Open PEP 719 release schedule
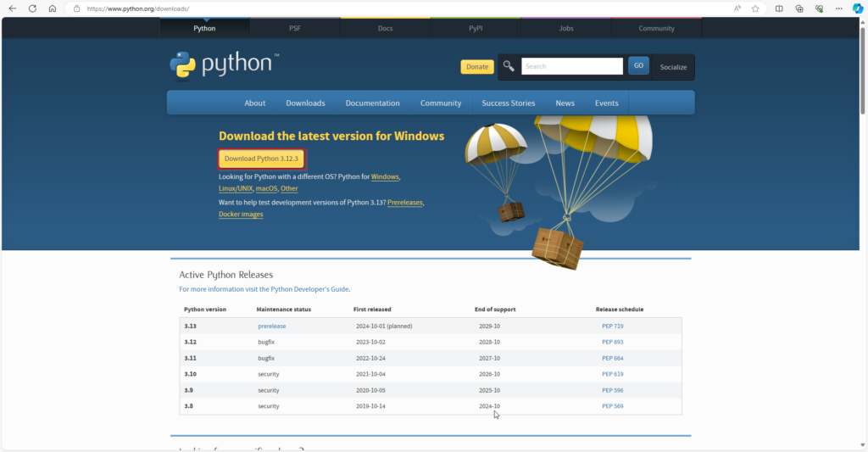 point(613,326)
